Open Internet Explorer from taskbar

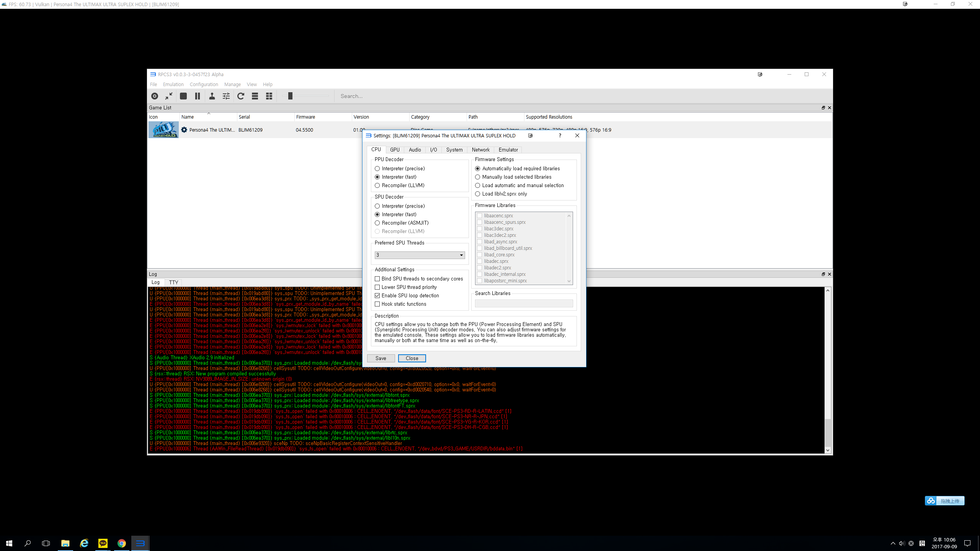pyautogui.click(x=84, y=543)
